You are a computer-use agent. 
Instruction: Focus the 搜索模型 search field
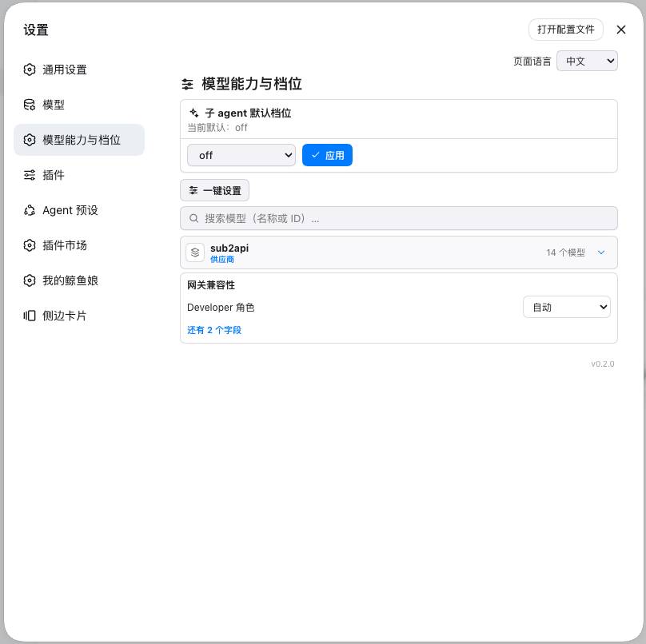(x=399, y=218)
